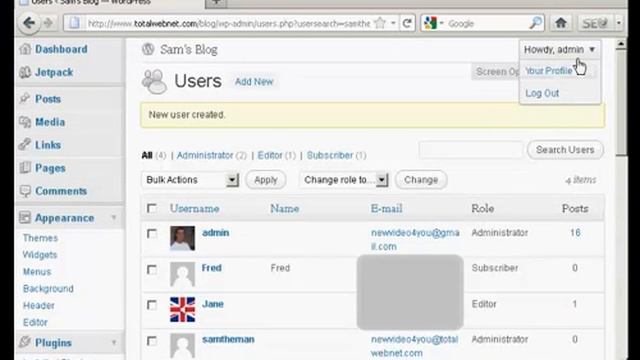Click the SEO toolbar button
Viewport: 640px width, 360px height.
pyautogui.click(x=595, y=23)
